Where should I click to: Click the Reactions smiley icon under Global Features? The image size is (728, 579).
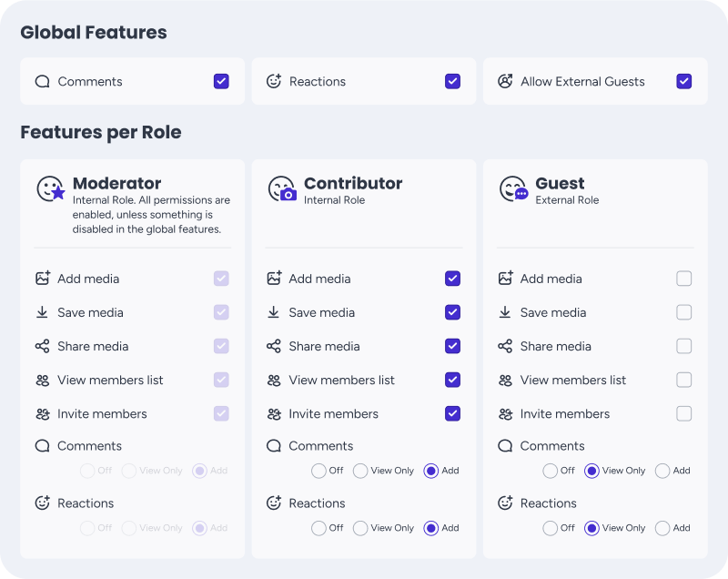click(x=272, y=81)
